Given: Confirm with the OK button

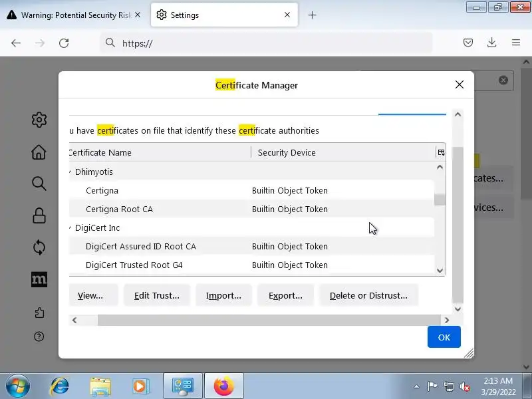Looking at the screenshot, I should [444, 337].
